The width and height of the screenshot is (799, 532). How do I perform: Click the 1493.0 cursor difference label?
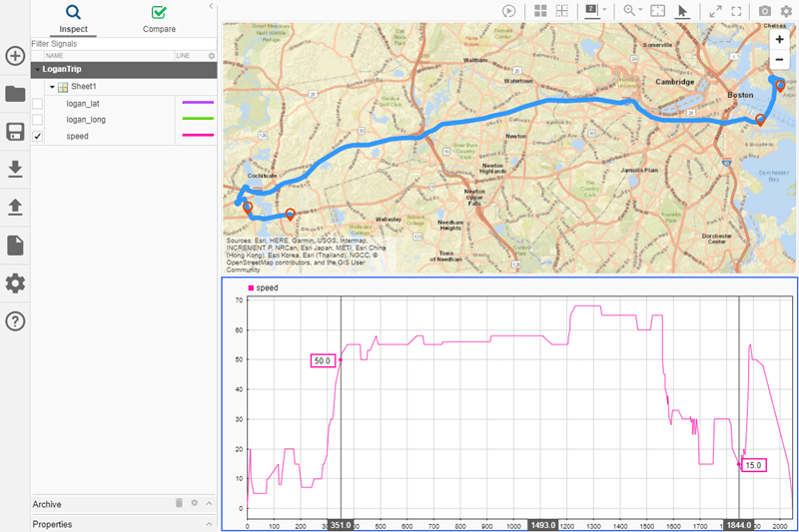(x=542, y=525)
